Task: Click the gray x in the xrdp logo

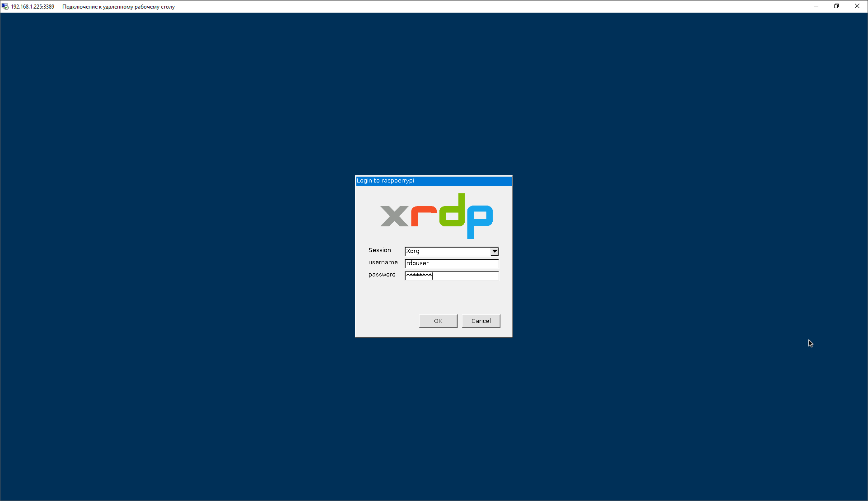Action: [394, 216]
